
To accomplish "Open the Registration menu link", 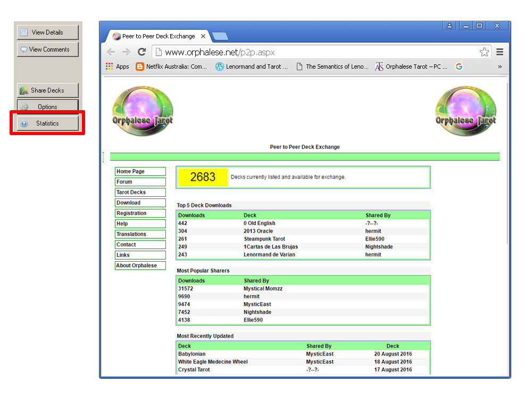I will pyautogui.click(x=140, y=213).
